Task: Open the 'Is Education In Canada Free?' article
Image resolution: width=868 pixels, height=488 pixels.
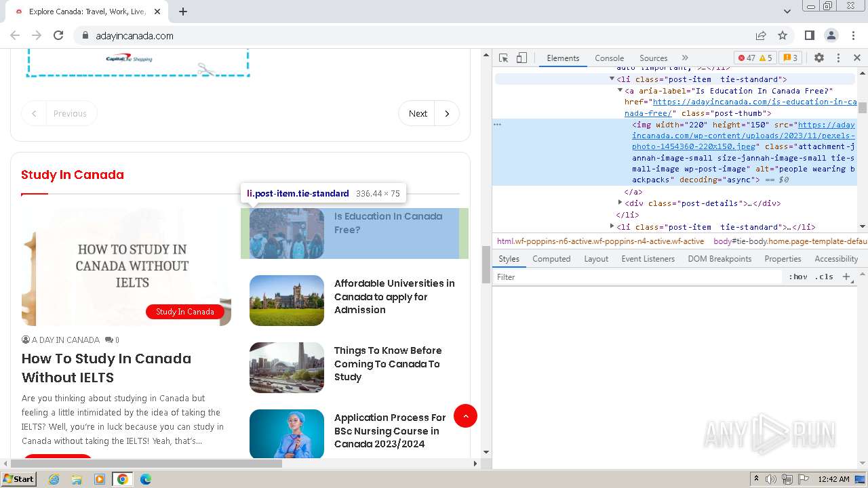Action: pos(388,223)
